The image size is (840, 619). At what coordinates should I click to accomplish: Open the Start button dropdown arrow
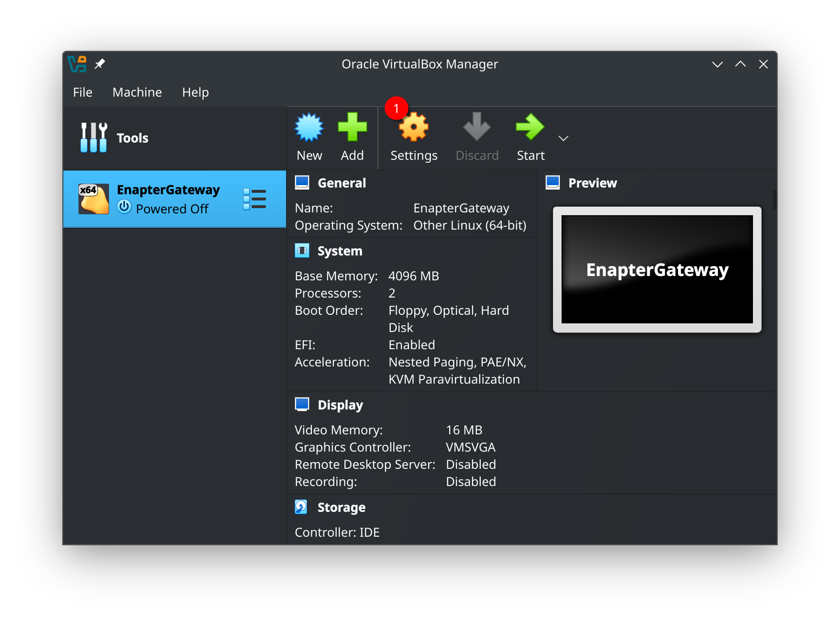coord(563,138)
